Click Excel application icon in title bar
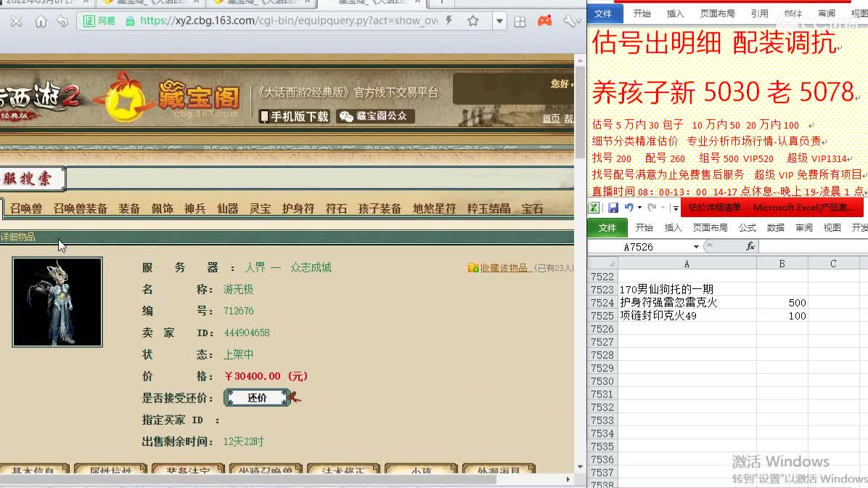The image size is (868, 488). point(594,208)
